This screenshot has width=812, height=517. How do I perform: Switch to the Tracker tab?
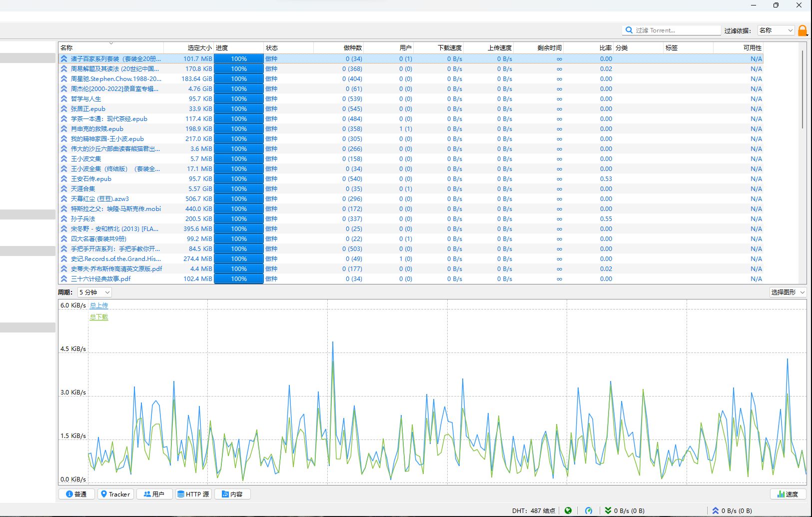pyautogui.click(x=115, y=494)
